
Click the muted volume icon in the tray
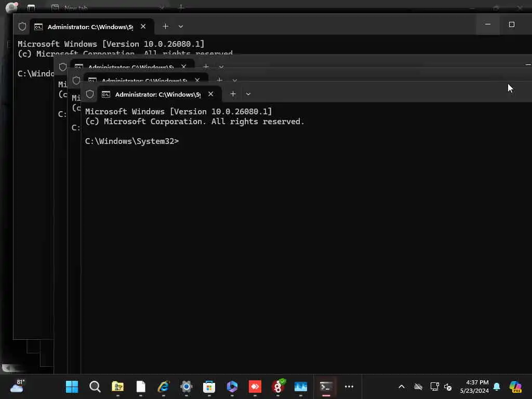448,387
